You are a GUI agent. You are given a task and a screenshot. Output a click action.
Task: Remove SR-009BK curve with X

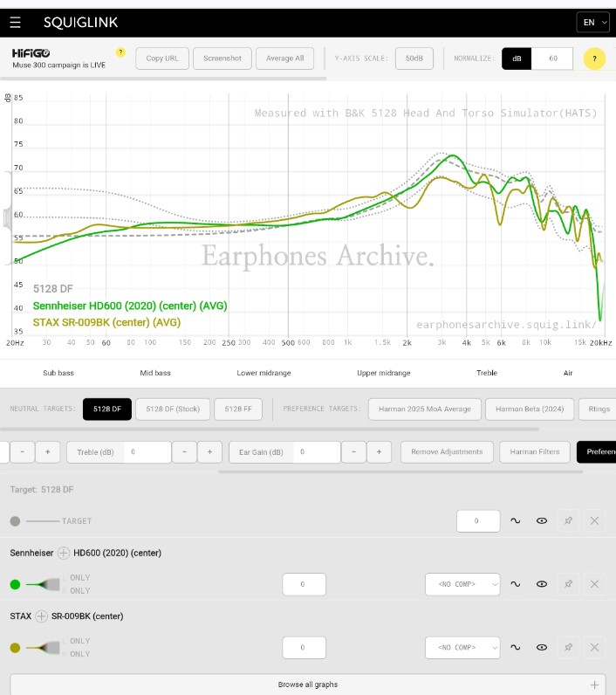[594, 648]
